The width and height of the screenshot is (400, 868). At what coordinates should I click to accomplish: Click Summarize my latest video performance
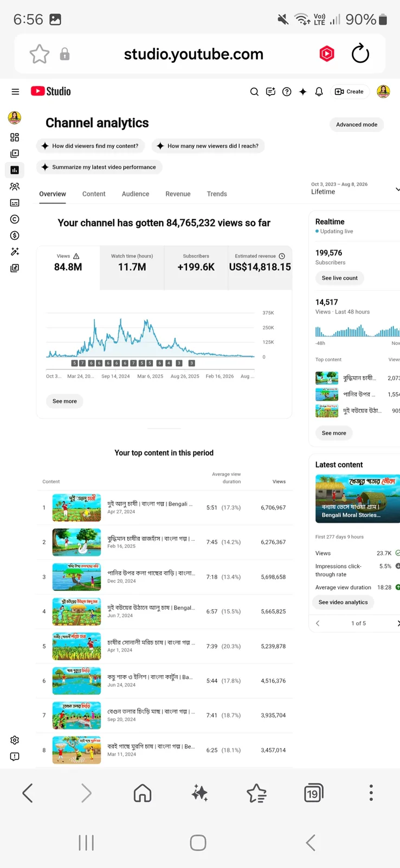99,167
